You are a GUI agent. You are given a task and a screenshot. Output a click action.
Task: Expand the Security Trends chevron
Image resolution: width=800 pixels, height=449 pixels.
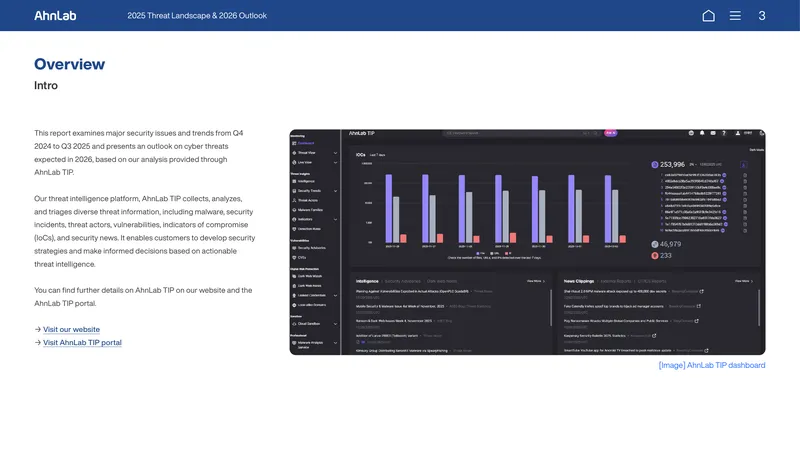click(x=335, y=191)
